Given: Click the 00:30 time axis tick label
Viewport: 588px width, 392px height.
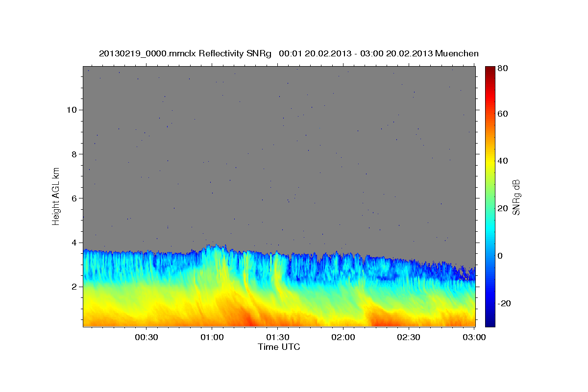Looking at the screenshot, I should [146, 338].
